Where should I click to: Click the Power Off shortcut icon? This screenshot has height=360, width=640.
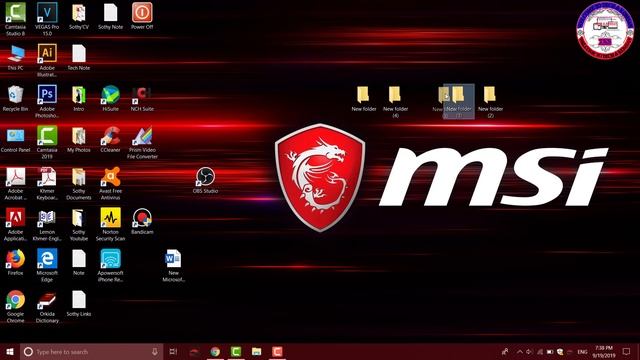(x=142, y=13)
